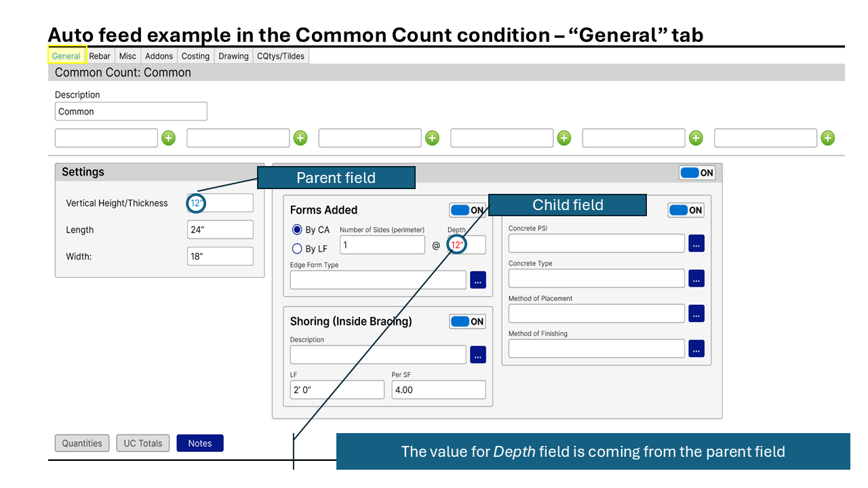Switch to the Costing tab

tap(195, 56)
